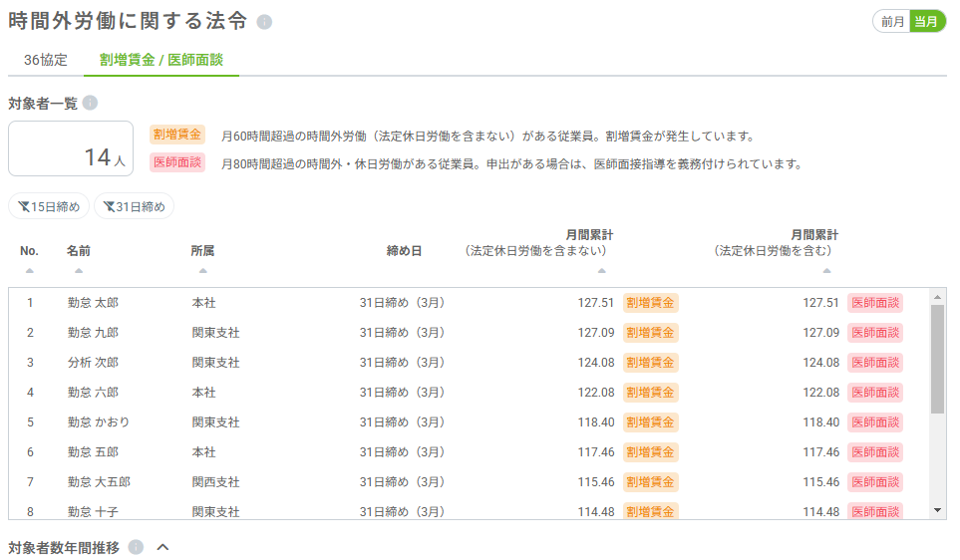
Task: Click the info icon next to 対象者一覧
Action: 90,103
